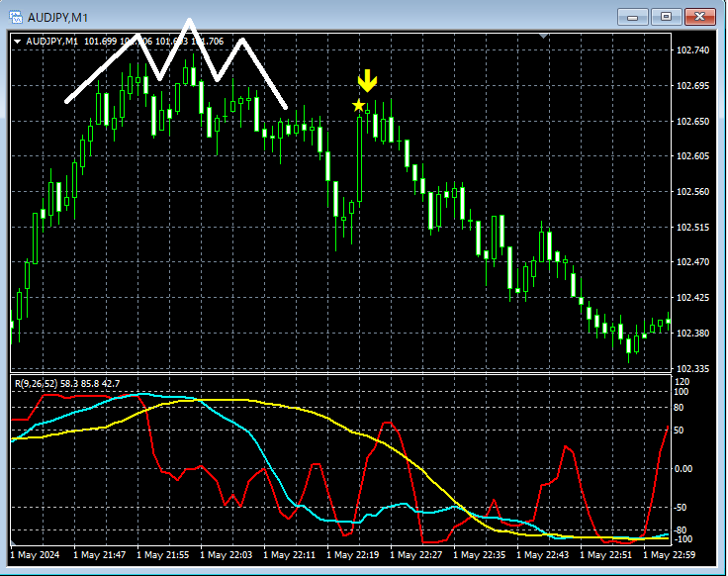Minimize the AUDJPY chart window
This screenshot has height=576, width=728.
click(x=632, y=16)
